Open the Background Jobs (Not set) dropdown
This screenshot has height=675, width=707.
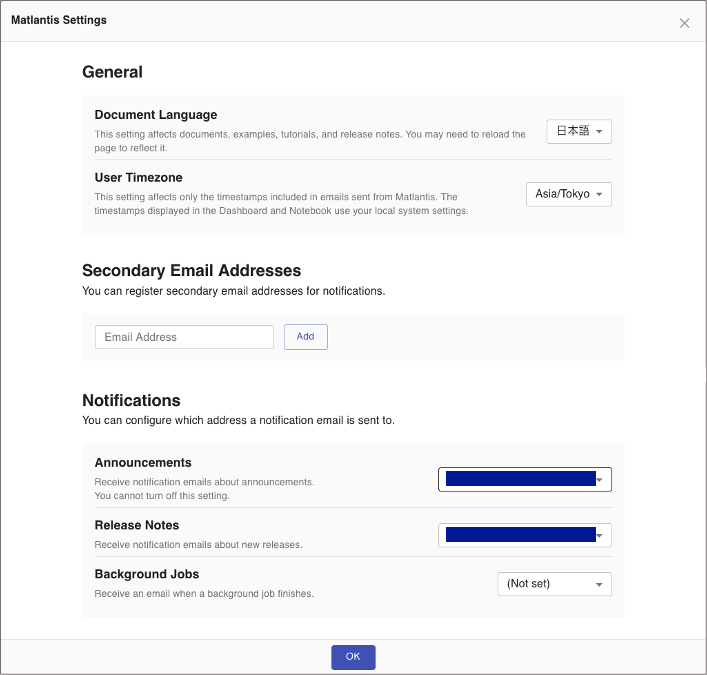(x=554, y=583)
